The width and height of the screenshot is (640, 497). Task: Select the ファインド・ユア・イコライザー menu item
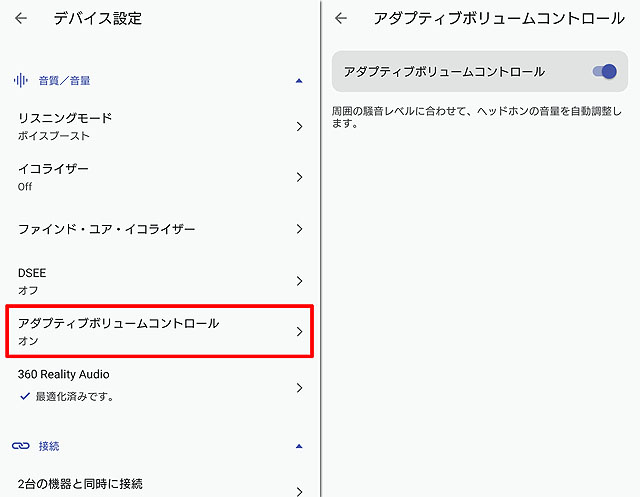[x=107, y=229]
